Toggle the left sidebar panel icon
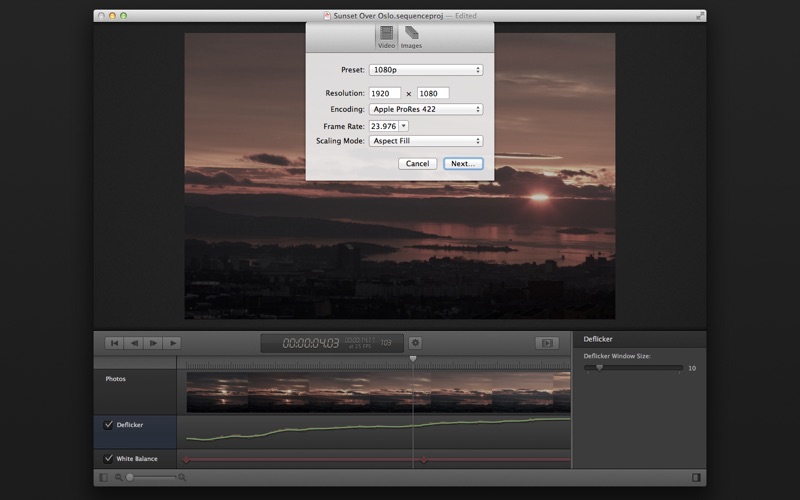 [103, 478]
